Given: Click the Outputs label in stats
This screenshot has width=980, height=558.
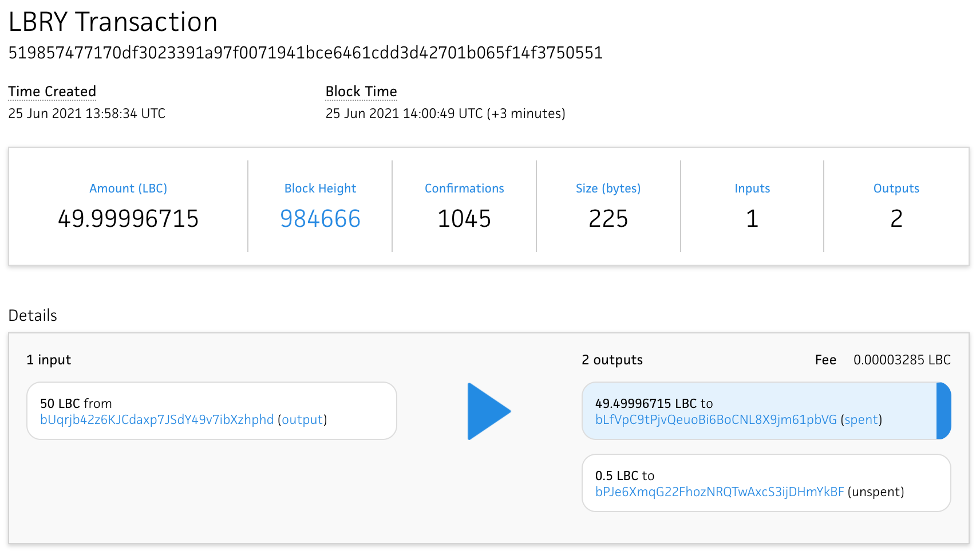Looking at the screenshot, I should click(896, 188).
